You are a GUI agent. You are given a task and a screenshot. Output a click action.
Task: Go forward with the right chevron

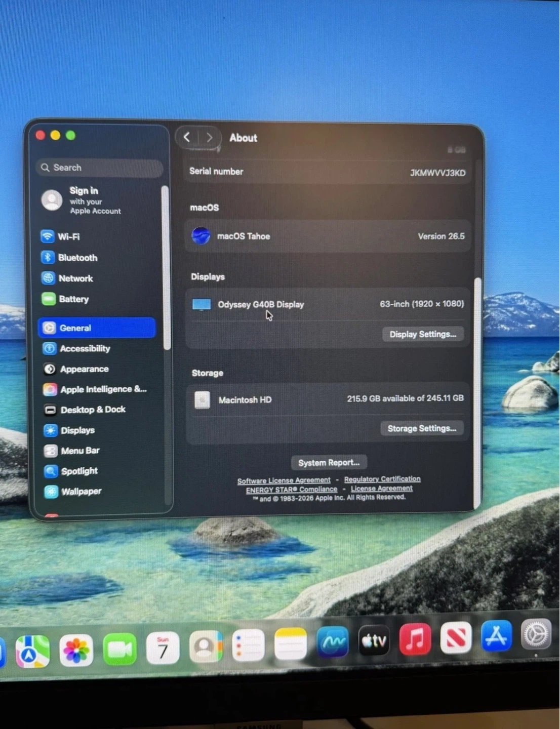[x=209, y=137]
